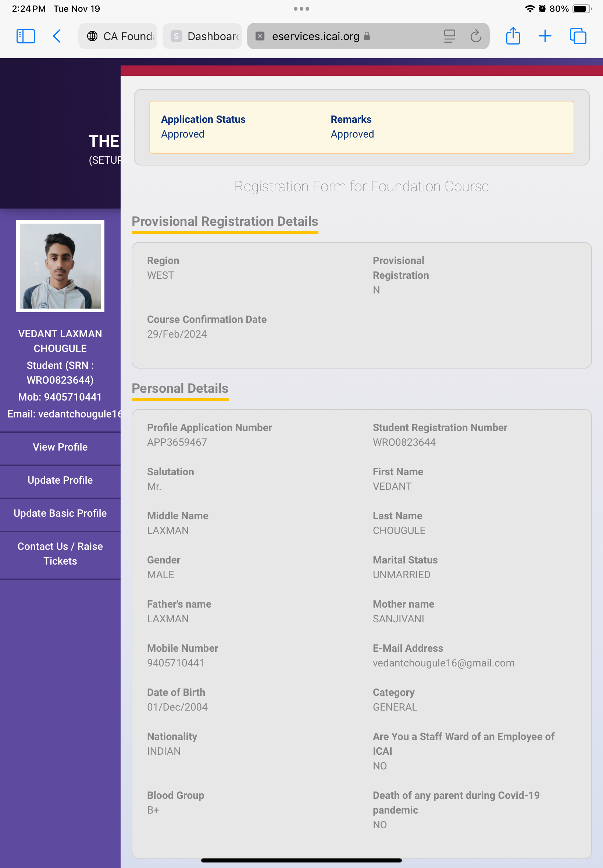The width and height of the screenshot is (603, 868).
Task: Close the eservices.icai.org tab with X
Action: tap(260, 36)
